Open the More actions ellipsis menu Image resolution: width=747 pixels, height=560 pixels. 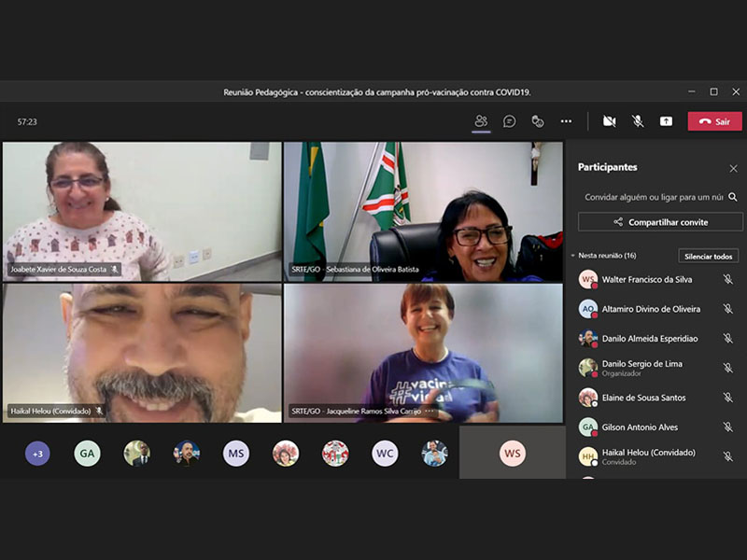[566, 121]
